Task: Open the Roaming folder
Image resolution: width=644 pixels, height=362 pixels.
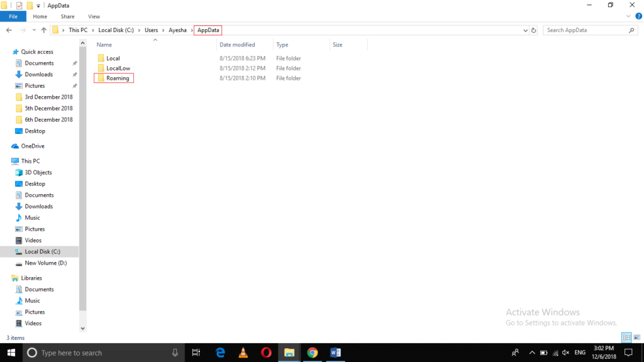Action: click(118, 79)
